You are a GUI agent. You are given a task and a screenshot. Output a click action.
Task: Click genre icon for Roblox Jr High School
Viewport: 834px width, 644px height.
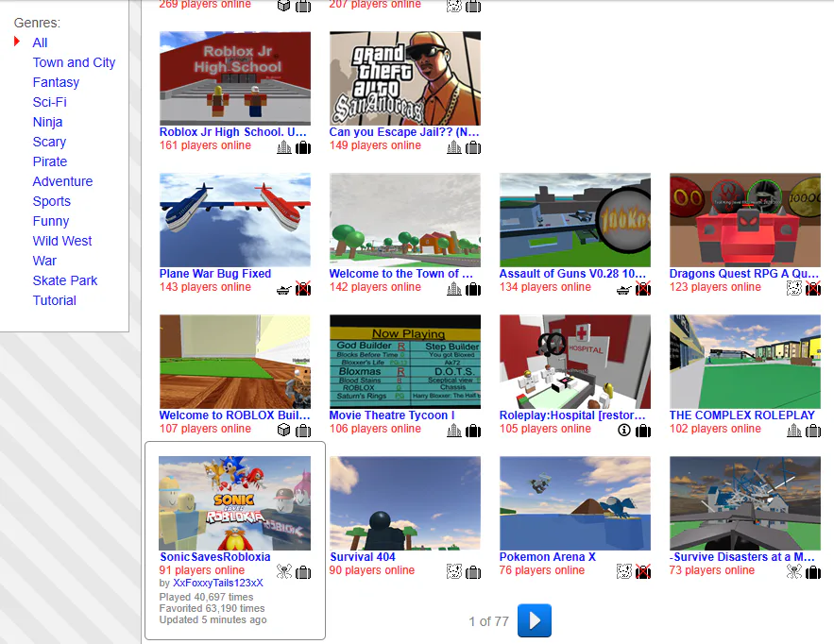click(x=284, y=147)
